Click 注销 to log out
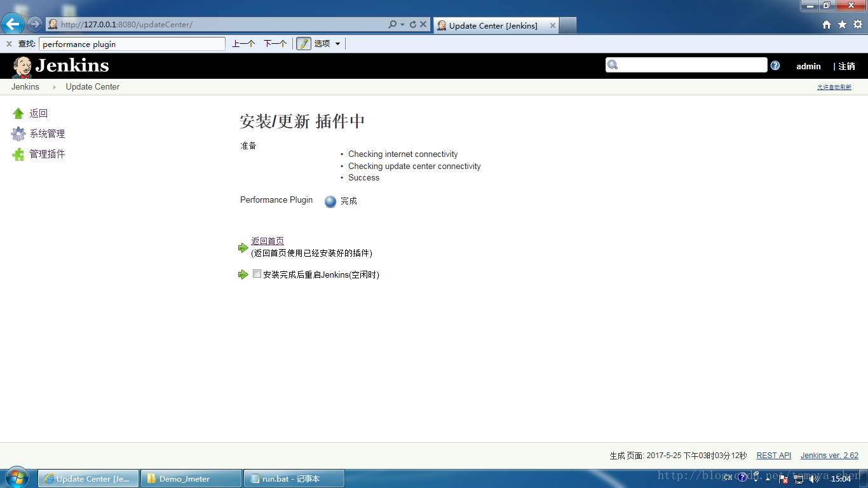This screenshot has height=488, width=868. [846, 66]
